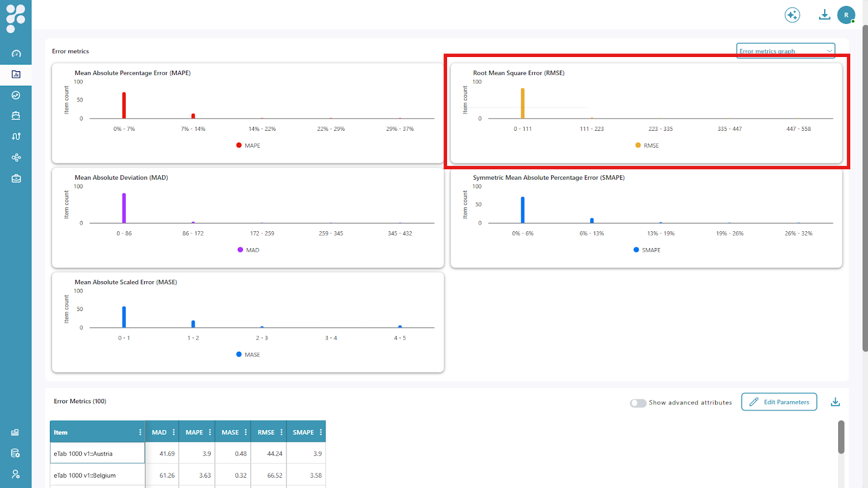Select eTab 1000 v1::Belgium cell
This screenshot has height=488, width=868.
[x=98, y=475]
